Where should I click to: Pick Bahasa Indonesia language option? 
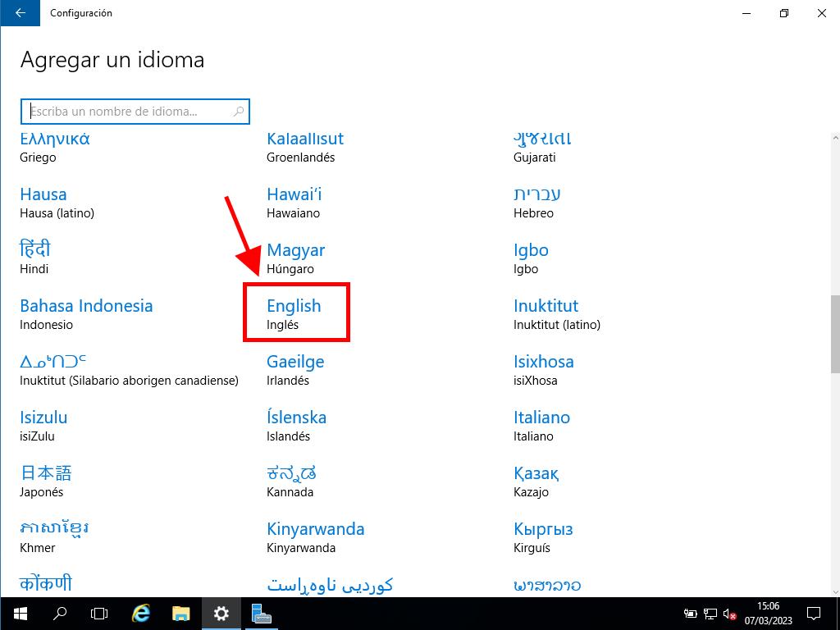(x=86, y=313)
